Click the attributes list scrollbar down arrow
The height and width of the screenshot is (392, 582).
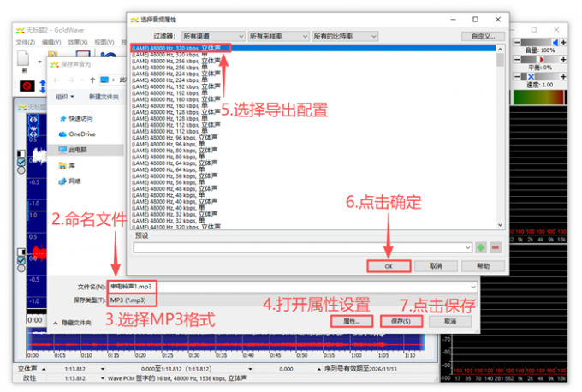pyautogui.click(x=500, y=225)
